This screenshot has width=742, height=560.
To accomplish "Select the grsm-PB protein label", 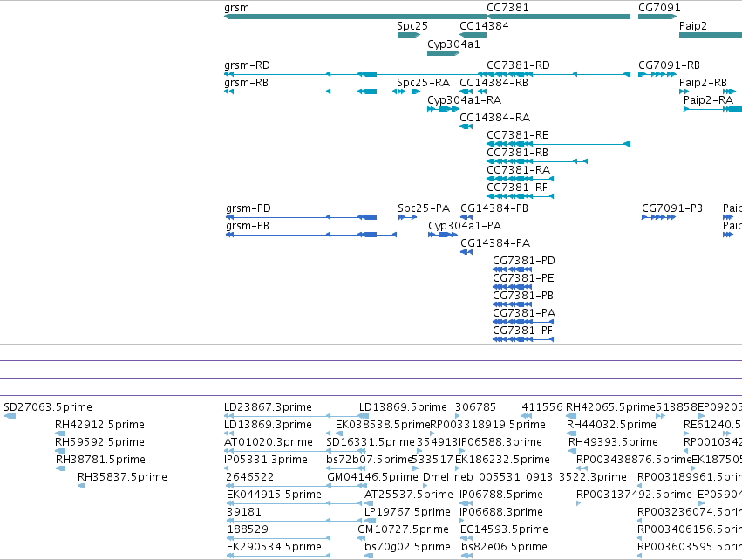I will tap(248, 226).
